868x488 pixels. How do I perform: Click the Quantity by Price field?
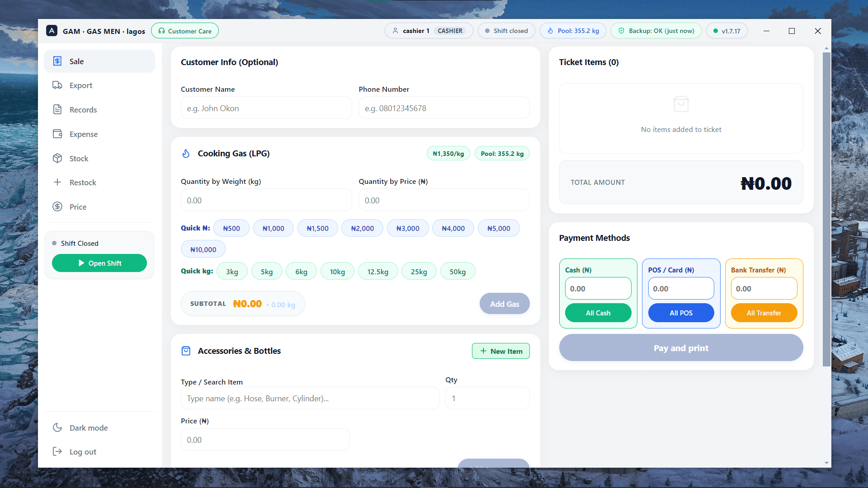[x=444, y=200]
